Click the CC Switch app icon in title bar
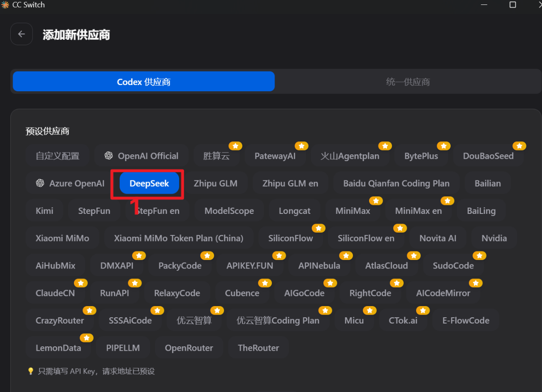Screen dimensions: 542x392 click(5, 5)
